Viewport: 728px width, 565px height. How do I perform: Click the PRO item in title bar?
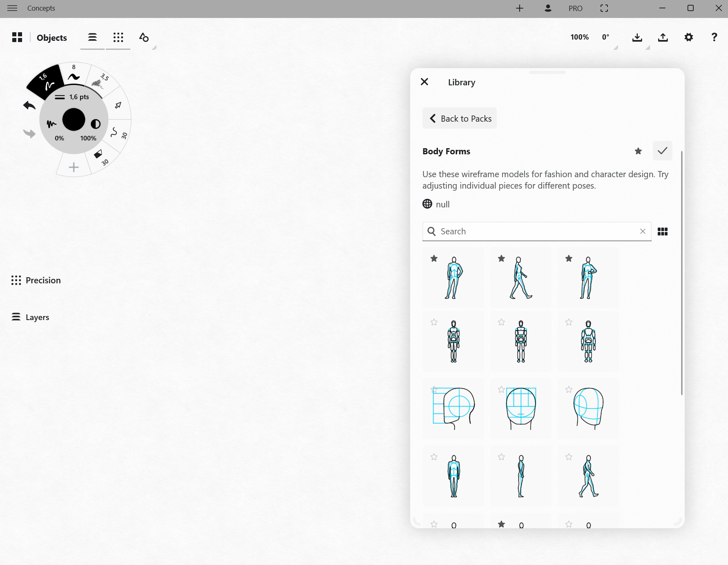point(575,8)
